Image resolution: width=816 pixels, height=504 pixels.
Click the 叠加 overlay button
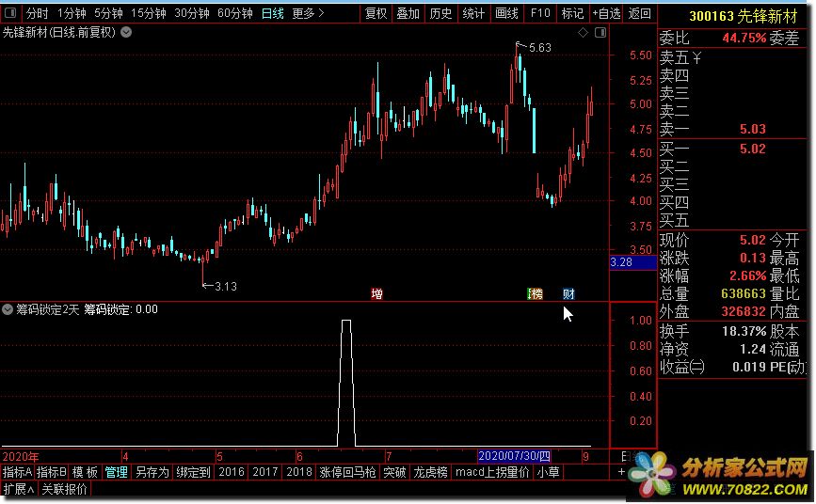click(x=408, y=13)
